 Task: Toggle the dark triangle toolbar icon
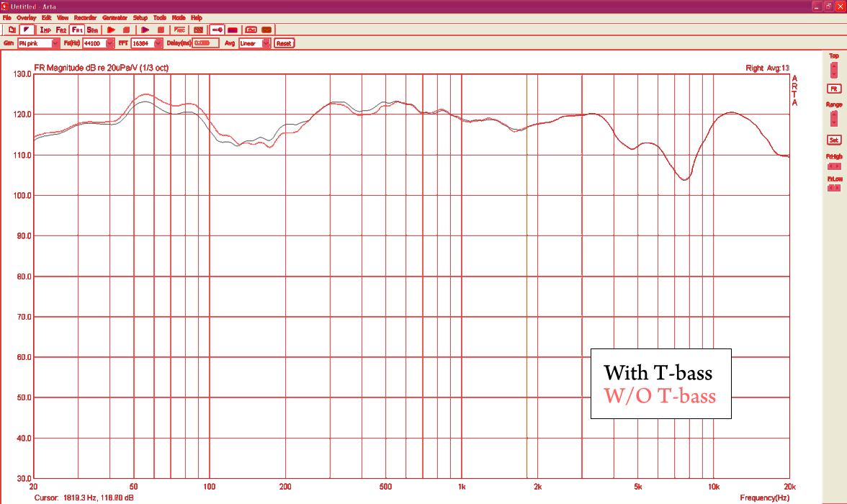click(27, 30)
